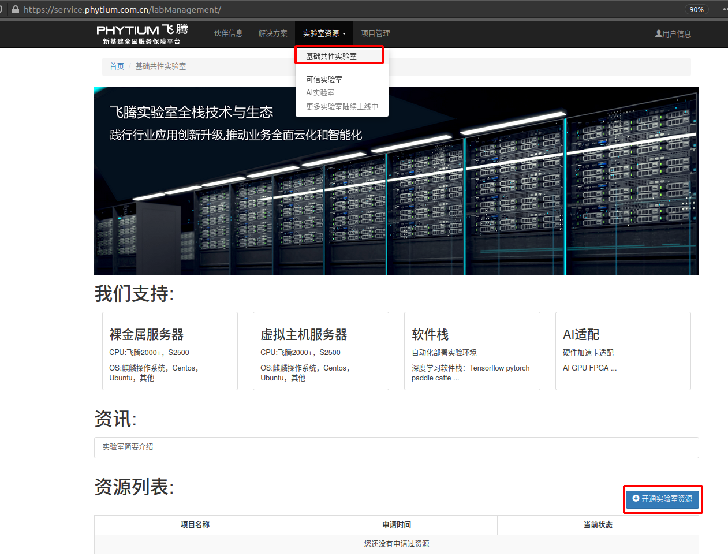
Task: Click the plus icon on 开通实验室资源 button
Action: (636, 498)
